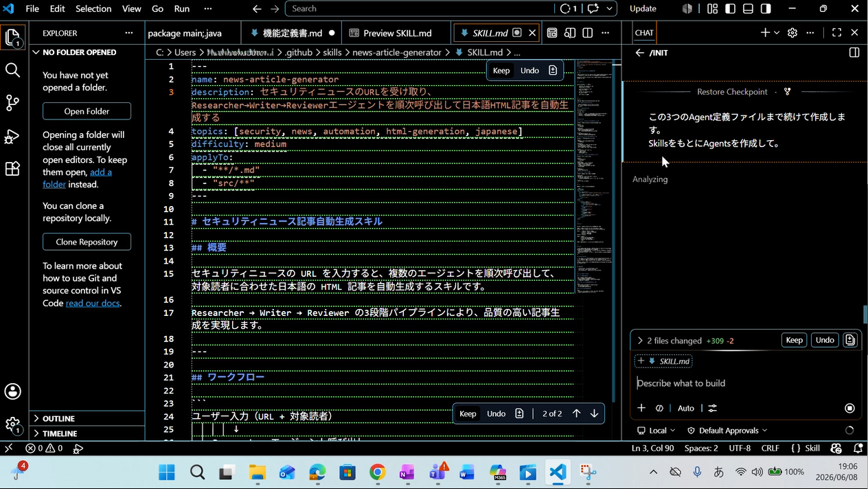This screenshot has height=489, width=868.
Task: Keep all changes in chat panel
Action: pyautogui.click(x=794, y=340)
